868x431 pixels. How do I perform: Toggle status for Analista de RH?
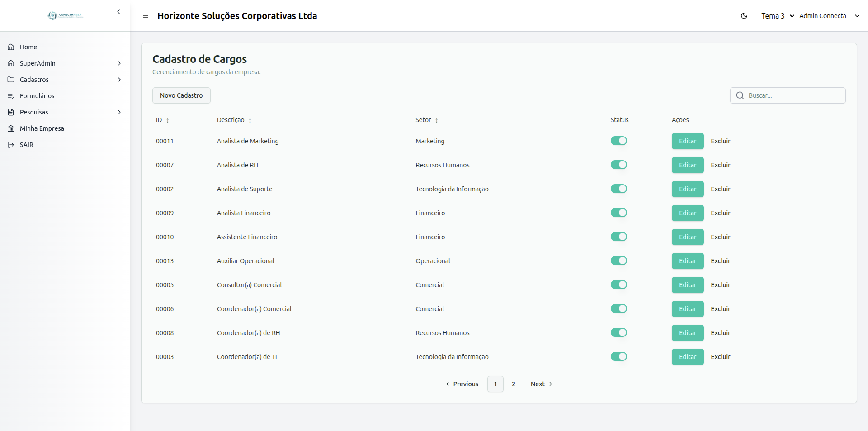click(619, 165)
